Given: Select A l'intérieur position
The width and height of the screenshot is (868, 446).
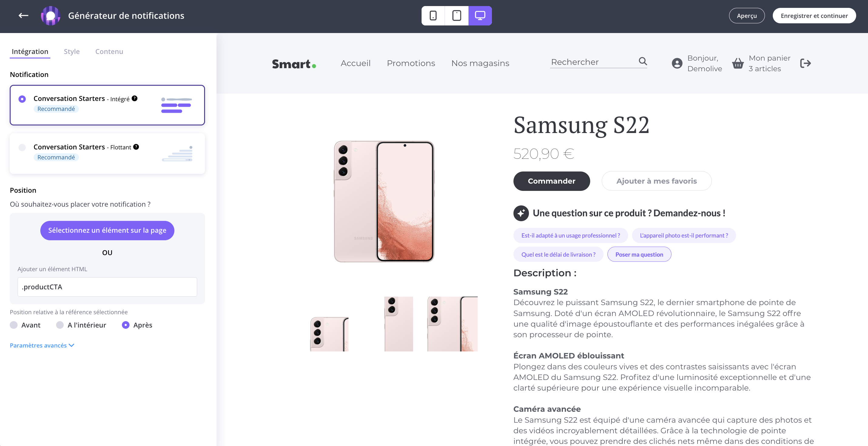Looking at the screenshot, I should (60, 325).
